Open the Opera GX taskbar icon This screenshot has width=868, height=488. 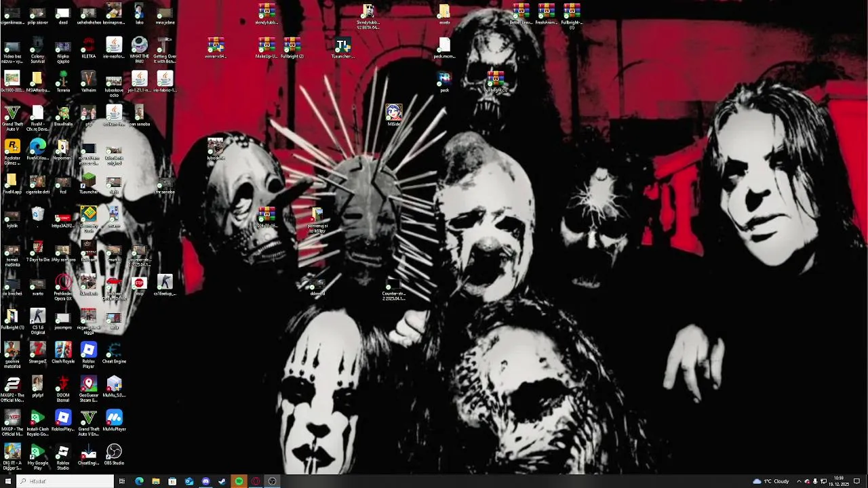pyautogui.click(x=256, y=481)
